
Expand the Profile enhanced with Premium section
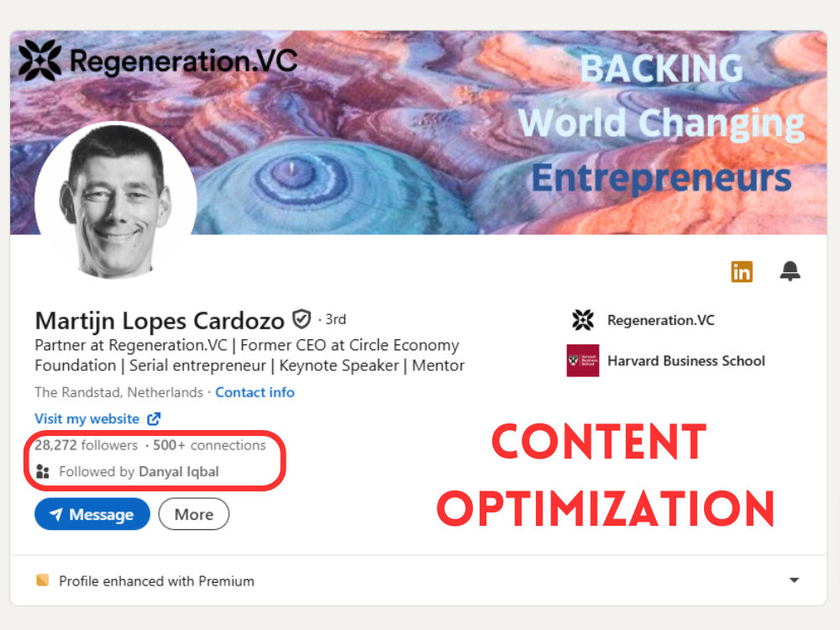click(794, 580)
